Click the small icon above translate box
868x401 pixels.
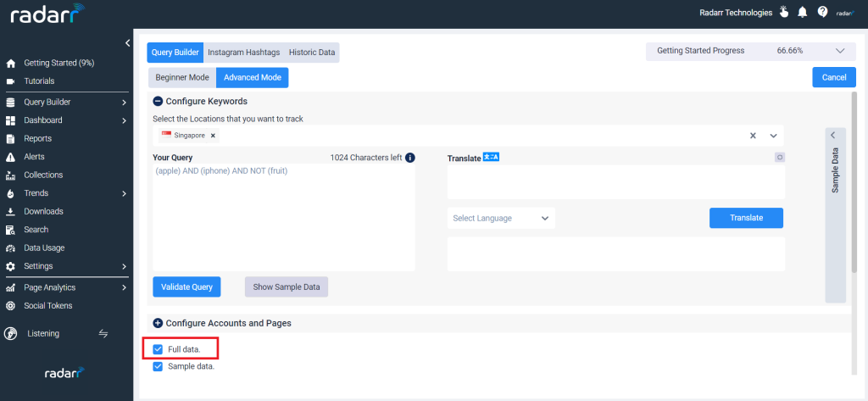click(x=780, y=158)
